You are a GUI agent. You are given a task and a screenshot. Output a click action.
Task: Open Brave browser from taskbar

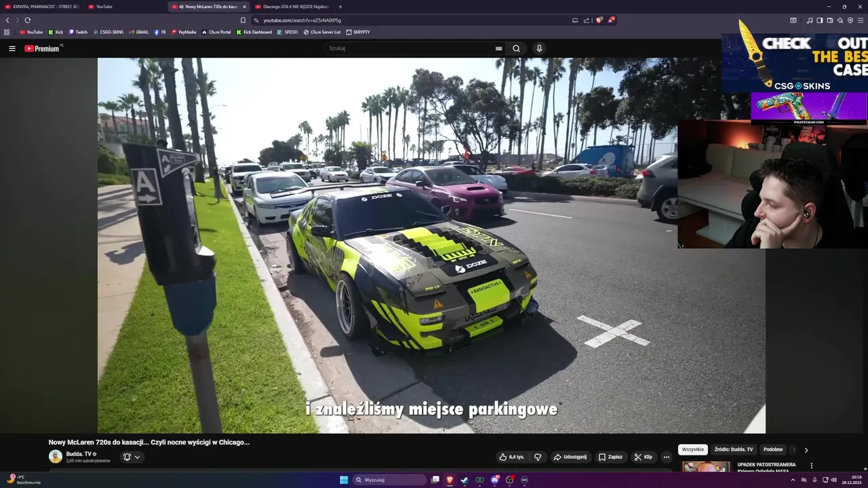(450, 480)
